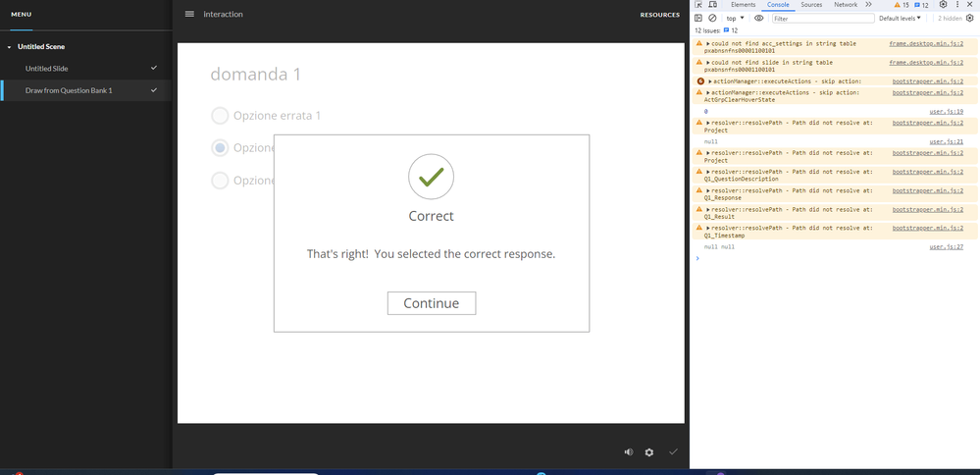This screenshot has width=980, height=475.
Task: Click the currently selected Opzione radio button
Action: tap(220, 148)
